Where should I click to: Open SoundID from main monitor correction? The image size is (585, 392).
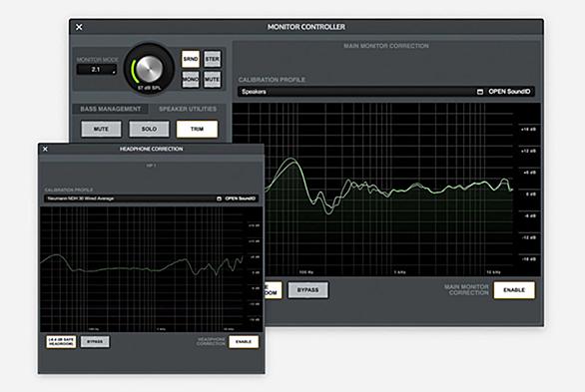(x=509, y=92)
